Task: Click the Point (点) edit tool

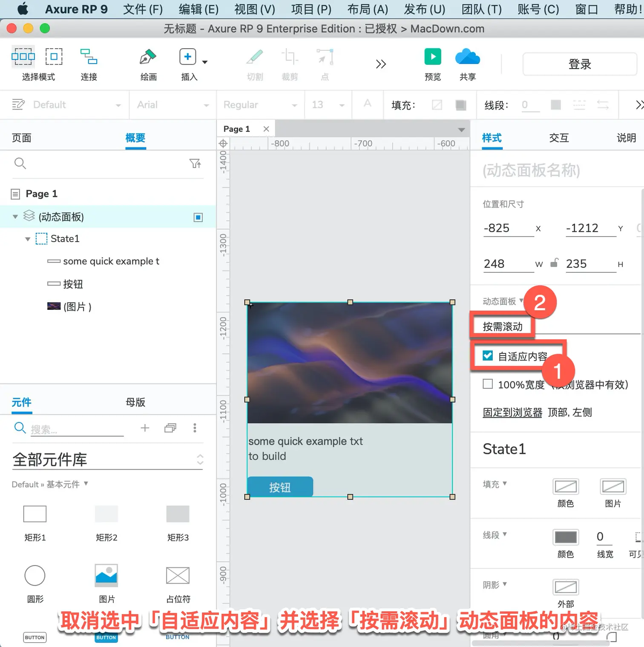Action: (325, 57)
